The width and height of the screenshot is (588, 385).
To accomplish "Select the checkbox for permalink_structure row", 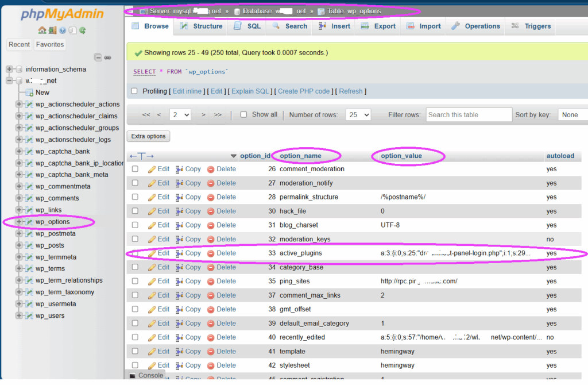I will click(135, 197).
